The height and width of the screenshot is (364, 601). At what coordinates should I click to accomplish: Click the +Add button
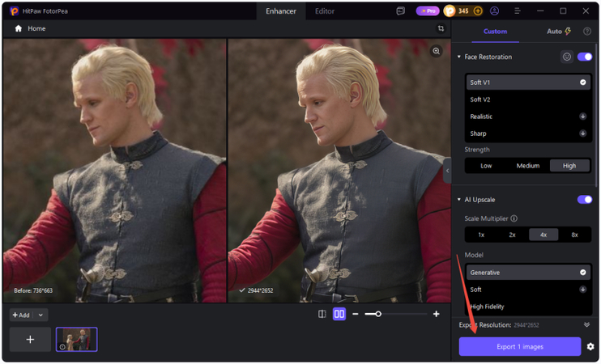click(x=21, y=315)
